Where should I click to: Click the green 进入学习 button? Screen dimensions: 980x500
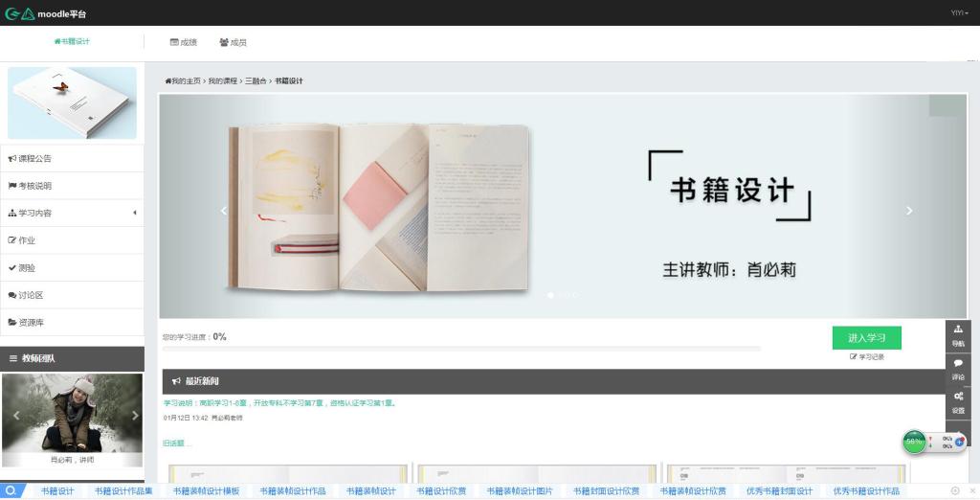(x=866, y=338)
